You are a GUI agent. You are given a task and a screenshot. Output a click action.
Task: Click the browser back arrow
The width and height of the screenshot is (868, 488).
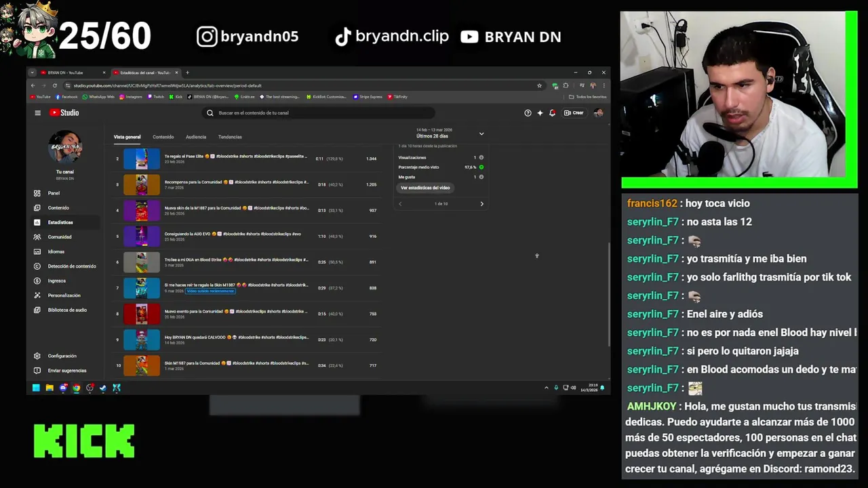point(32,85)
